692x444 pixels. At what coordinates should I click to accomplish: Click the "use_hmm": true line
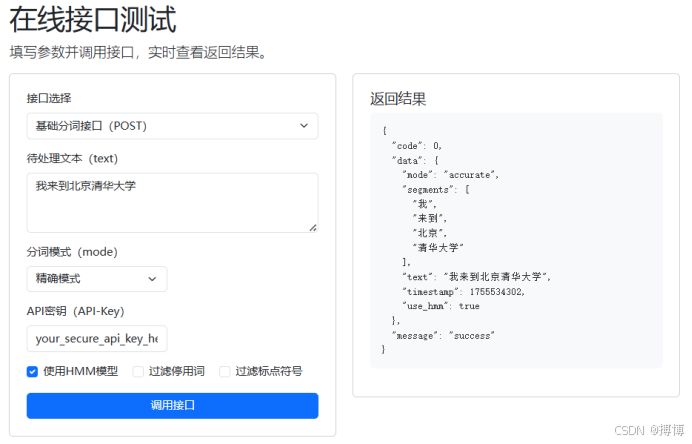click(441, 306)
